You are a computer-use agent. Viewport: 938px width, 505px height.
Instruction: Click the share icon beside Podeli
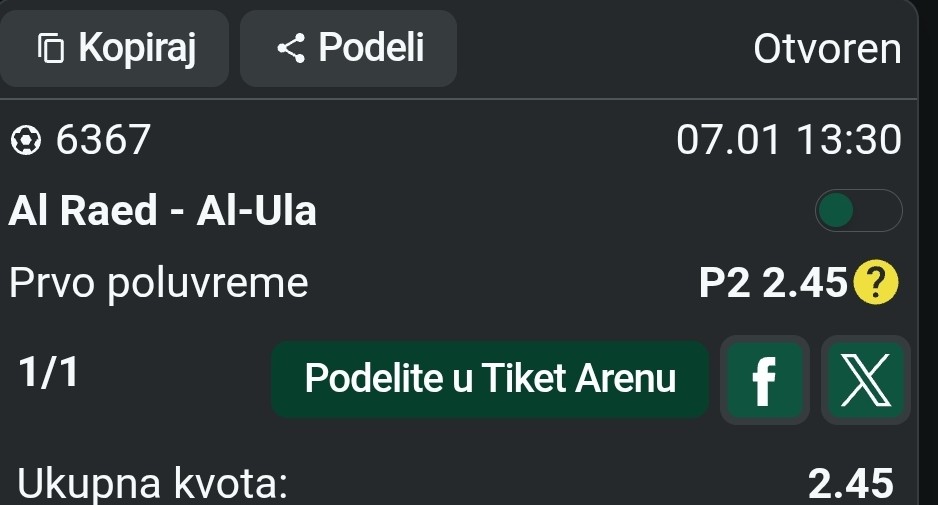point(291,48)
